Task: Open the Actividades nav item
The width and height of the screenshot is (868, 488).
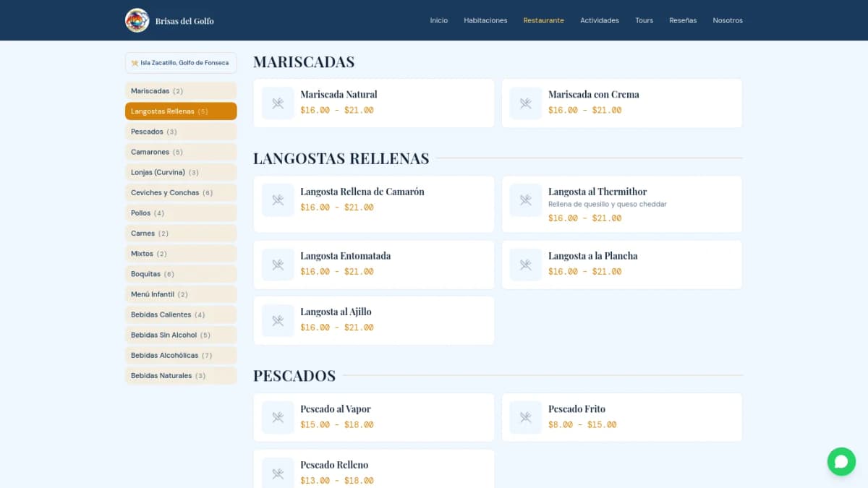Action: (600, 20)
